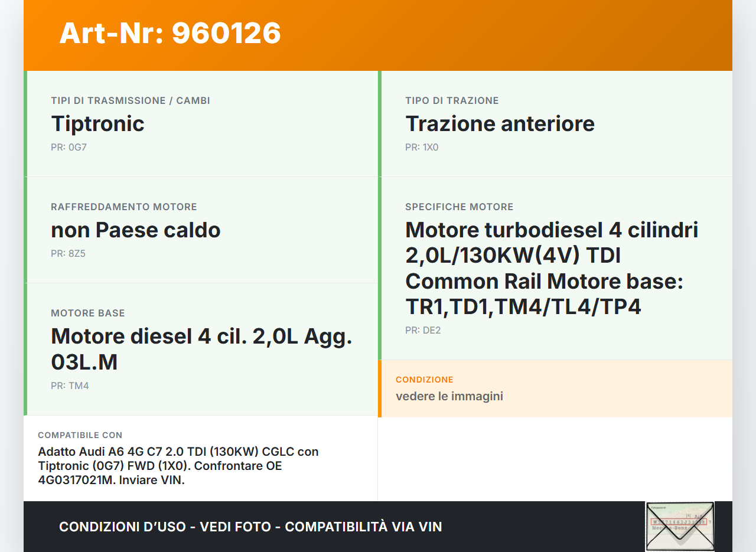756x552 pixels.
Task: Click the PR: 1X0 code
Action: point(422,147)
